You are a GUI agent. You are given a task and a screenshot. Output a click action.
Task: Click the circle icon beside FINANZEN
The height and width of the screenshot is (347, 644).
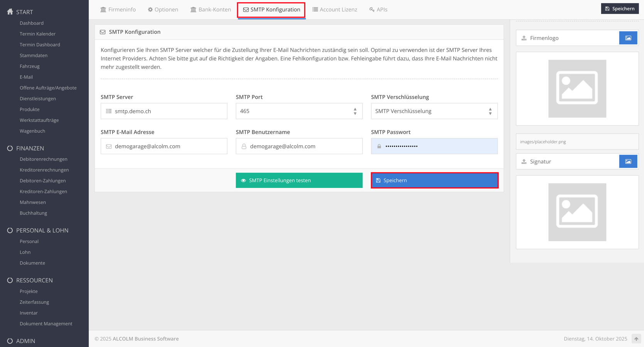(10, 148)
